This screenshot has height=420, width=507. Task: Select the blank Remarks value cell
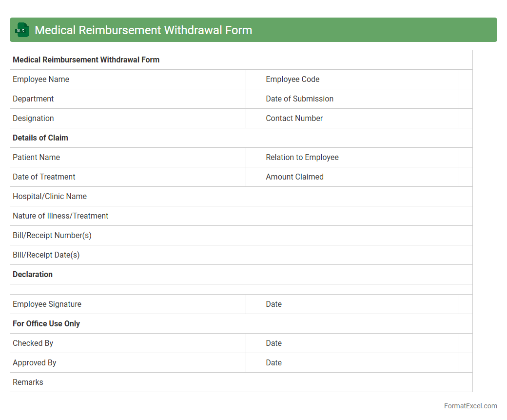coord(367,382)
